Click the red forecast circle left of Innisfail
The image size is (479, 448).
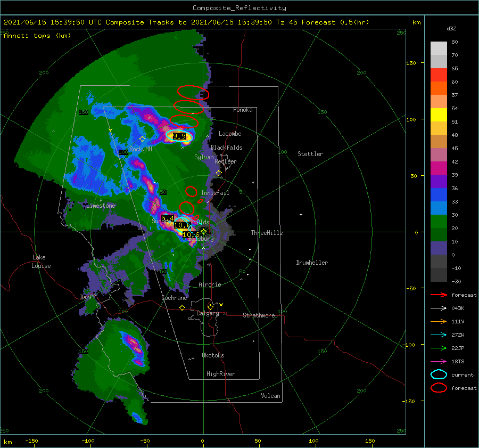(x=191, y=191)
